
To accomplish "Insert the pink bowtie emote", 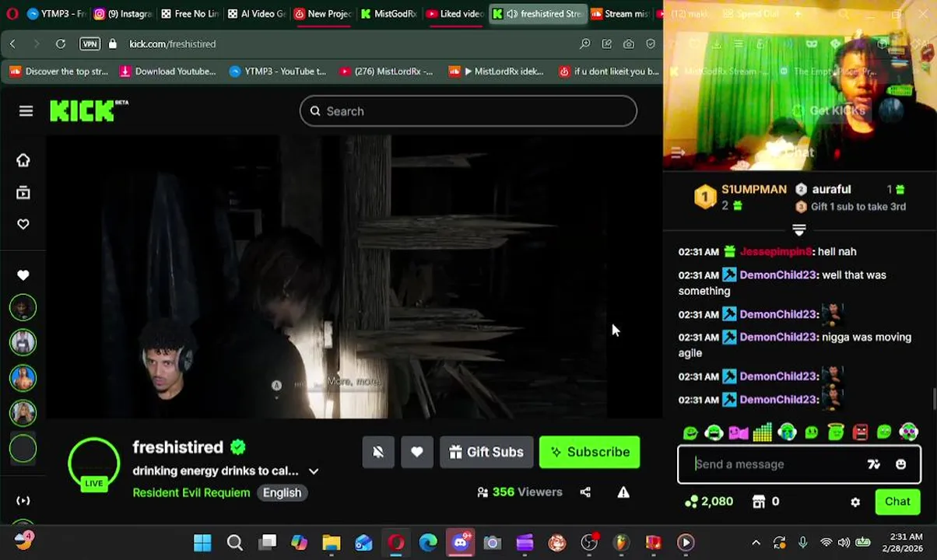I will tap(739, 432).
